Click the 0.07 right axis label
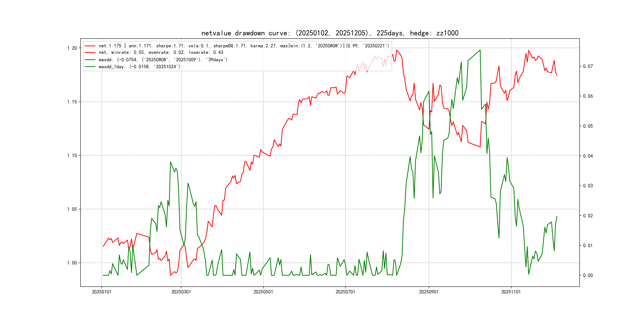This screenshot has height=322, width=644. point(588,66)
